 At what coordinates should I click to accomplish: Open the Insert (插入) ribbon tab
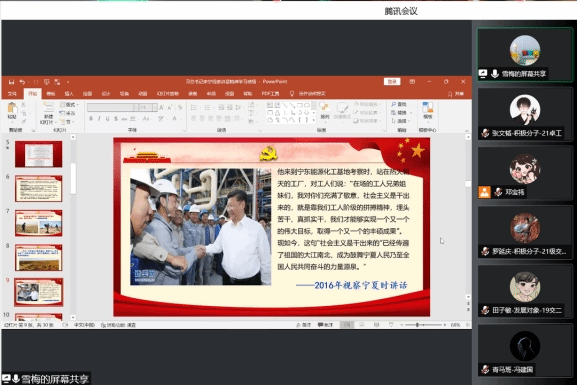point(69,94)
